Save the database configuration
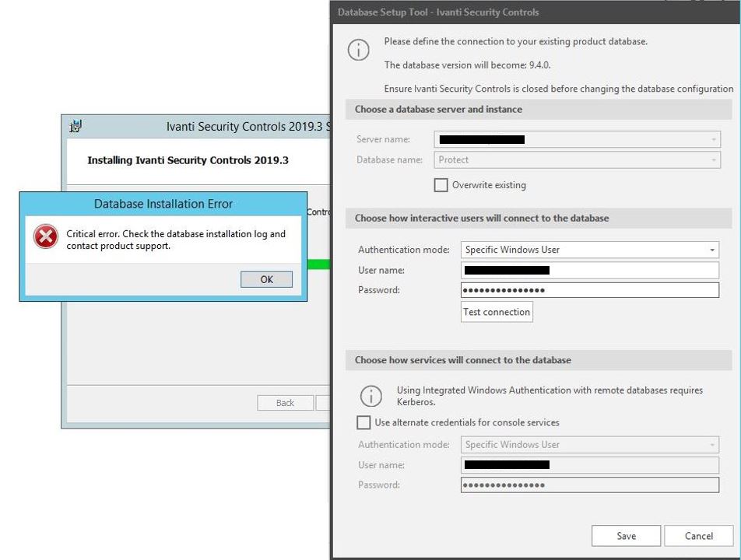The image size is (741, 560). (x=626, y=535)
